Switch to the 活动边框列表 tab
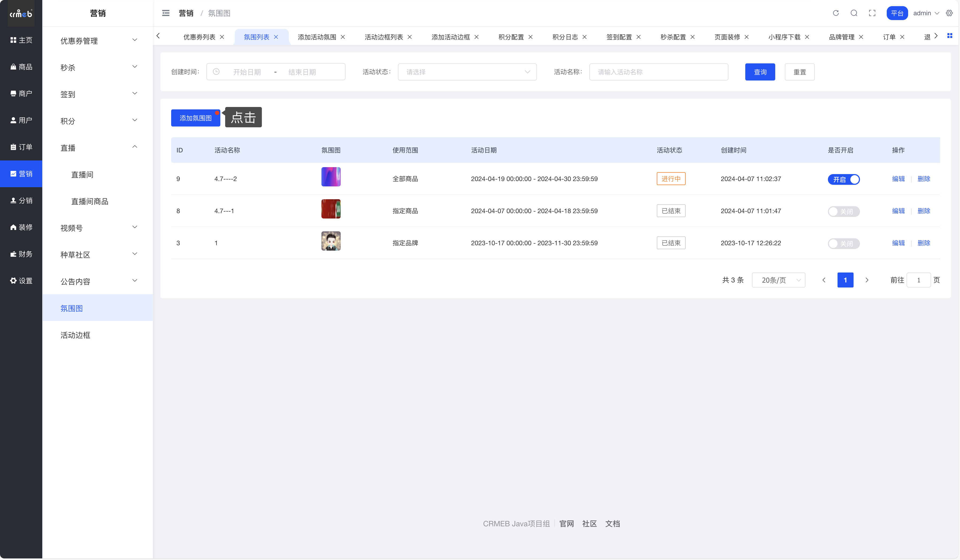The image size is (960, 560). pyautogui.click(x=384, y=37)
